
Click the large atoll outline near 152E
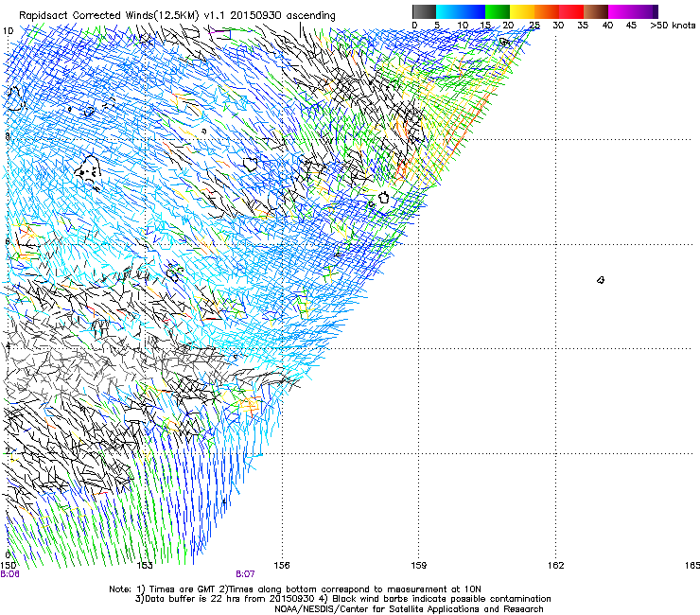coord(88,168)
